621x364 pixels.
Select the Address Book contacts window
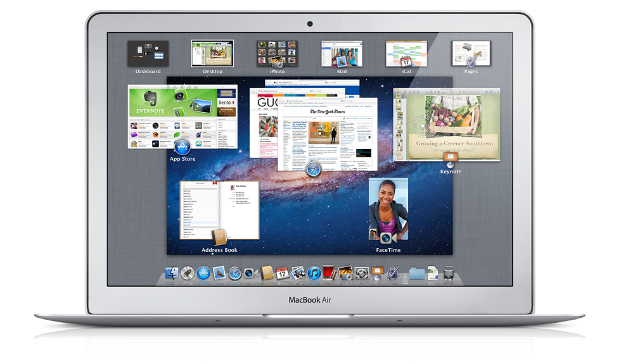point(219,210)
